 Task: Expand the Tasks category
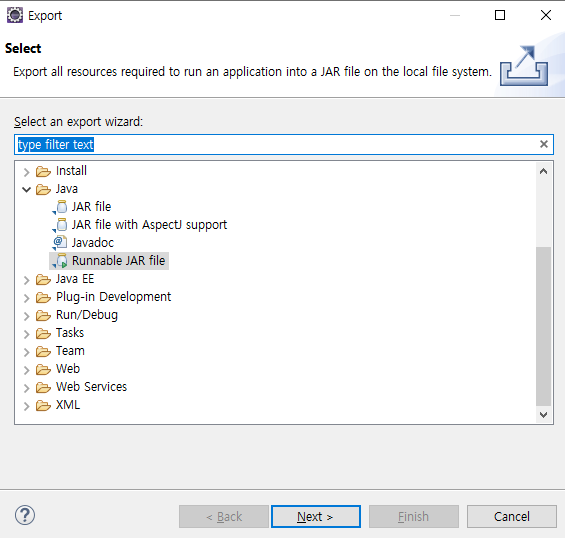click(26, 334)
